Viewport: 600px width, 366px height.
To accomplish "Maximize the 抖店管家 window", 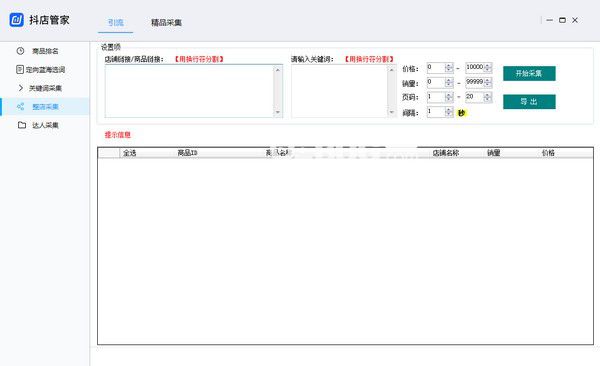I will [562, 20].
